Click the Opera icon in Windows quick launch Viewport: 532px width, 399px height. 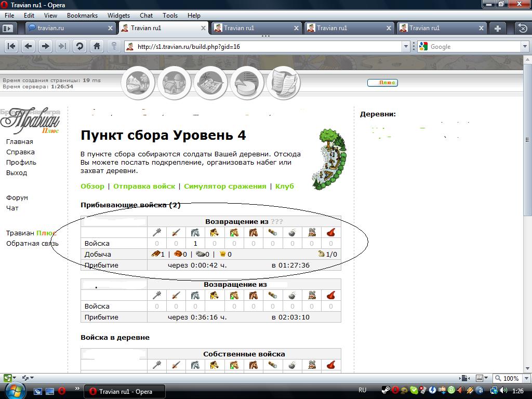(62, 391)
